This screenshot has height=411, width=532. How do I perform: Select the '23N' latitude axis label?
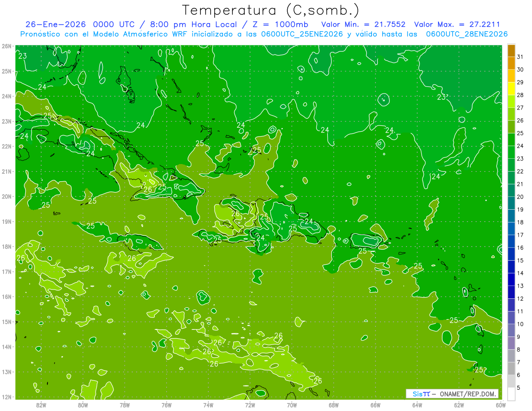[7, 121]
